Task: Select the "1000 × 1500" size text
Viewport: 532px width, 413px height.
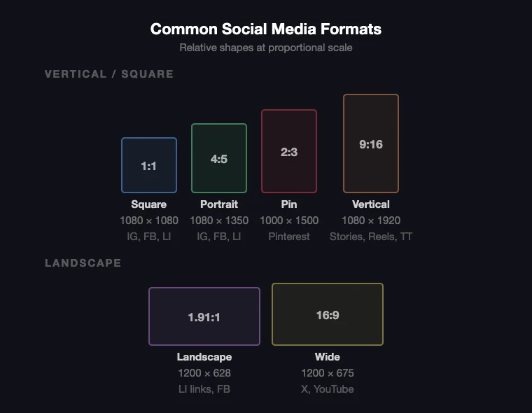Action: [289, 220]
